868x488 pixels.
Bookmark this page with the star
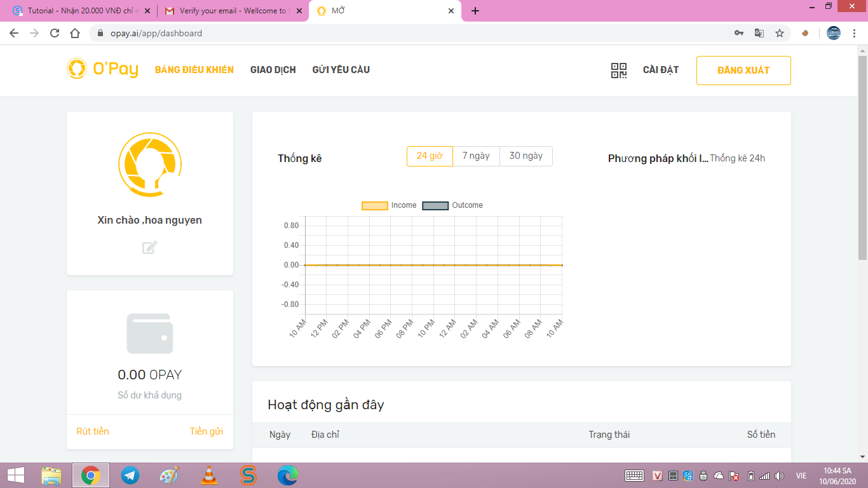(780, 33)
